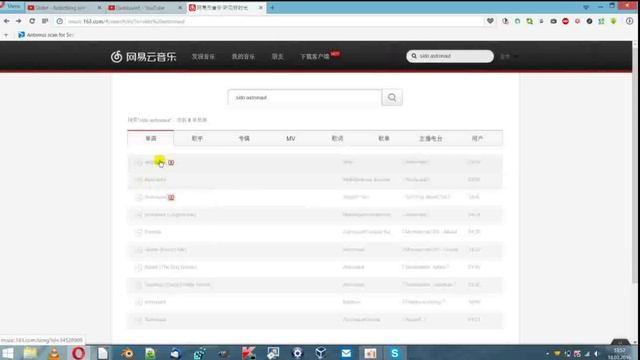Click the magnifier icon in the header search field

[414, 56]
